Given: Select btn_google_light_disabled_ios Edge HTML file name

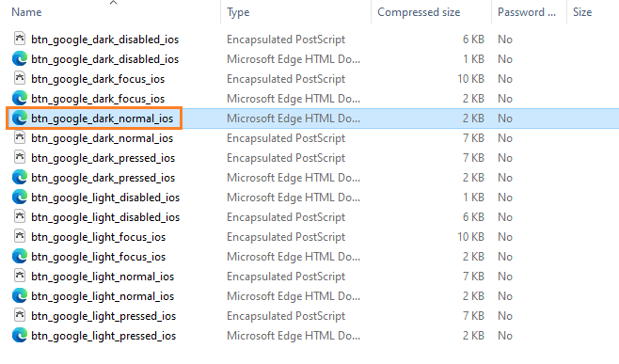Looking at the screenshot, I should 105,198.
